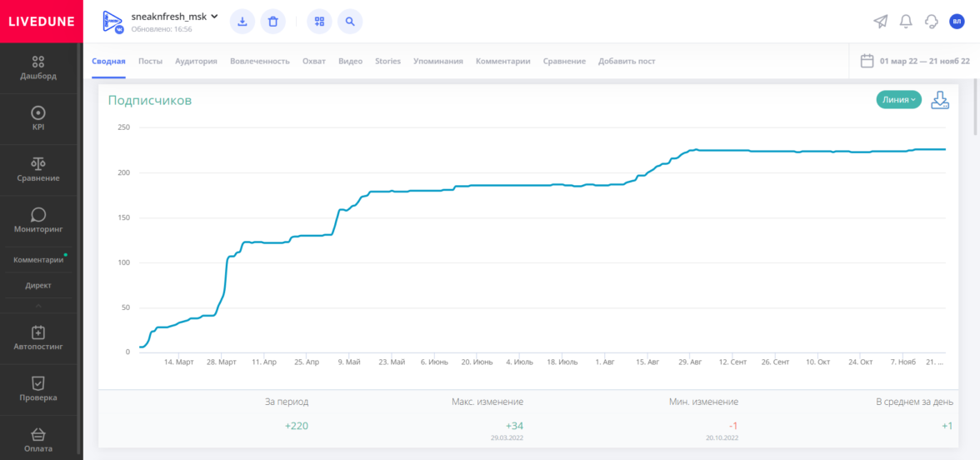Click the magnifier search icon

(x=350, y=22)
